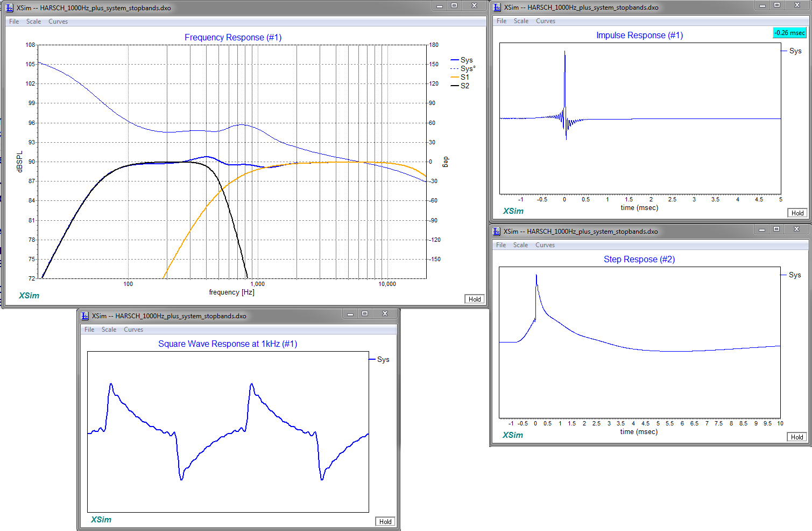Click 1,000 tick label on frequency axis
This screenshot has width=812, height=531.
[x=258, y=284]
